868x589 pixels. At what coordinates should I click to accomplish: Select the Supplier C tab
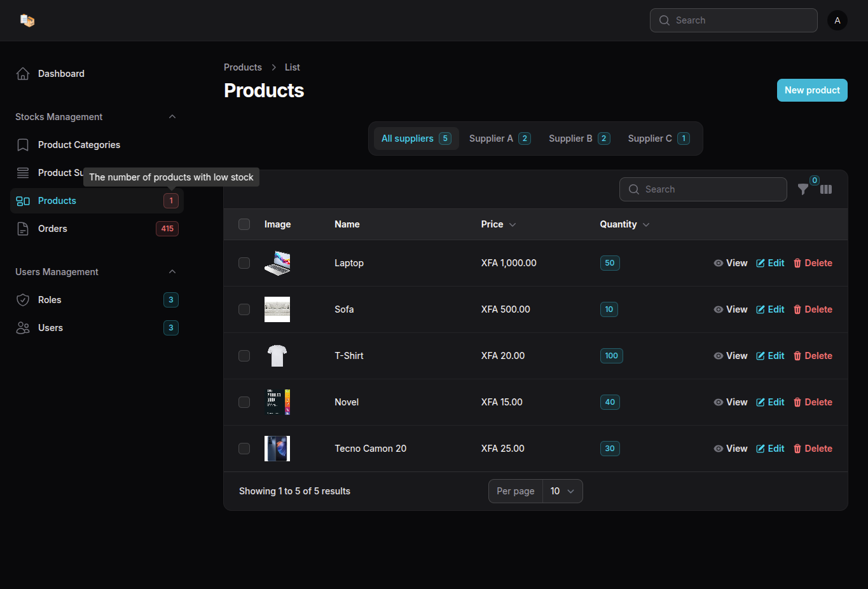658,139
